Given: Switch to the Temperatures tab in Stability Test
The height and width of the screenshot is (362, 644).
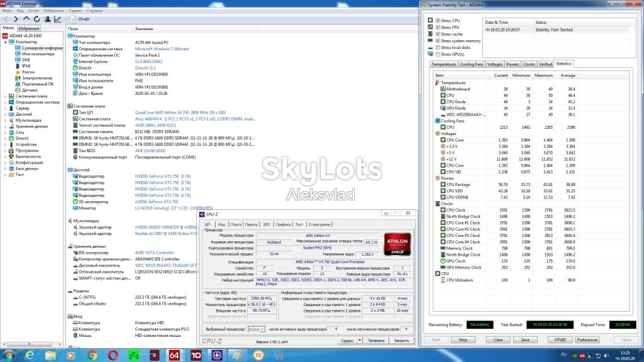Looking at the screenshot, I should [443, 65].
